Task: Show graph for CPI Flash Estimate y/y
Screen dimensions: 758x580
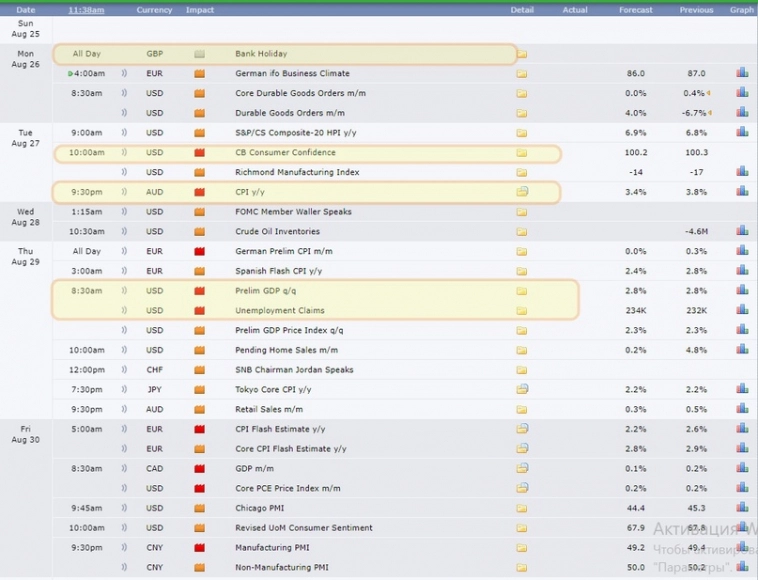Action: click(743, 428)
